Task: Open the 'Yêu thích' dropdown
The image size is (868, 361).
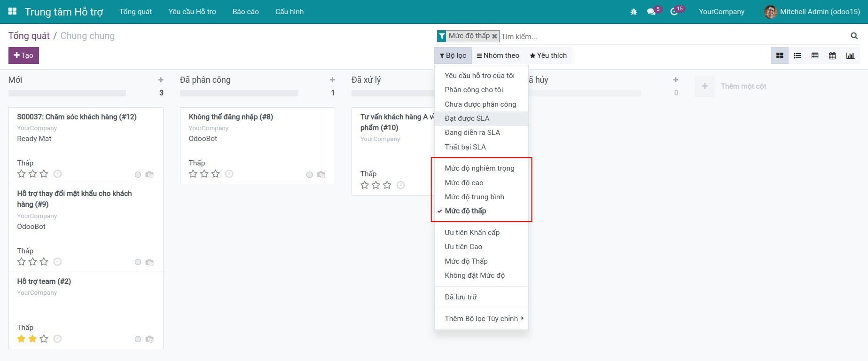Action: click(548, 55)
